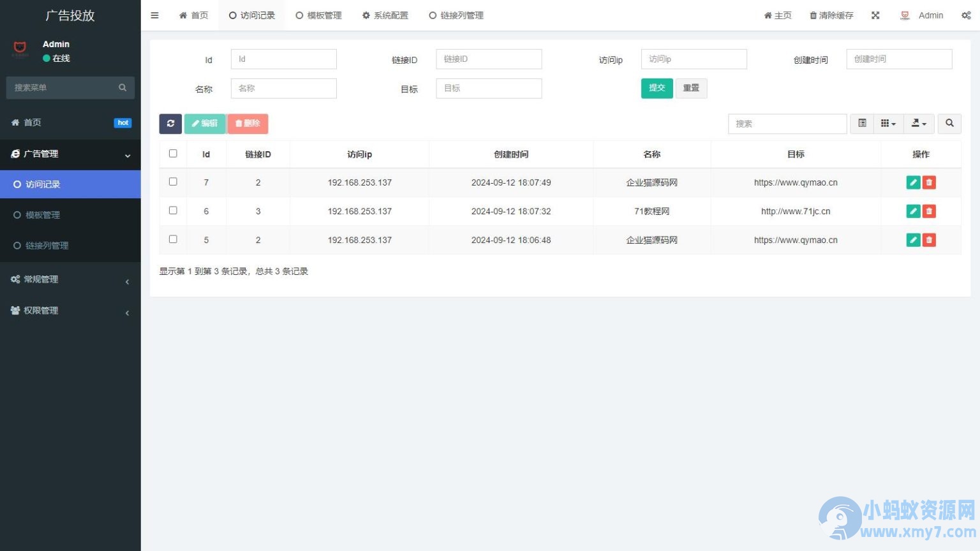Switch to the 模板管理 top tab
This screenshot has width=980, height=551.
[x=318, y=15]
